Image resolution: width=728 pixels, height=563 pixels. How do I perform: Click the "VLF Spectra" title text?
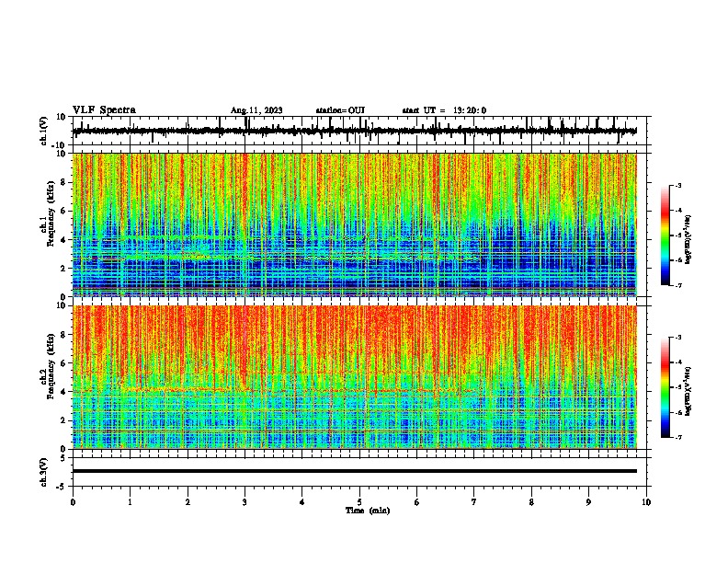[104, 110]
